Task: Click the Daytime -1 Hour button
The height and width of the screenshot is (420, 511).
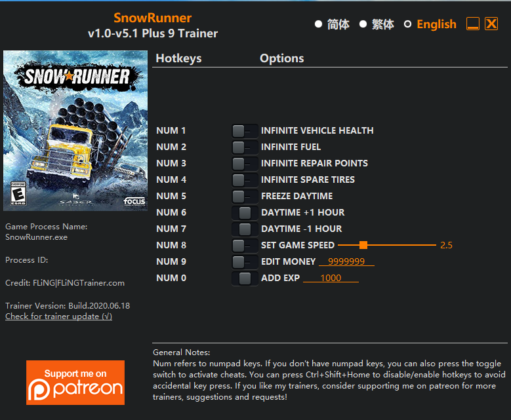Action: coord(245,229)
